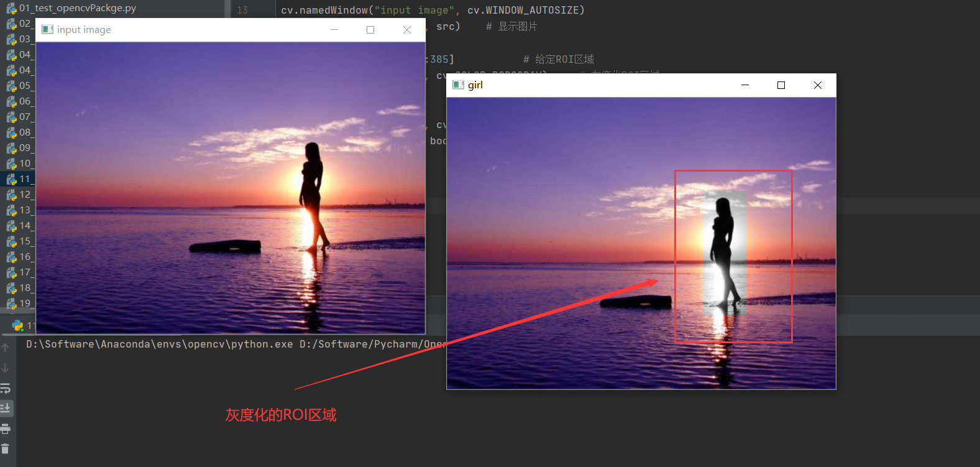
Task: Click the python.exe path in console output
Action: (x=160, y=344)
